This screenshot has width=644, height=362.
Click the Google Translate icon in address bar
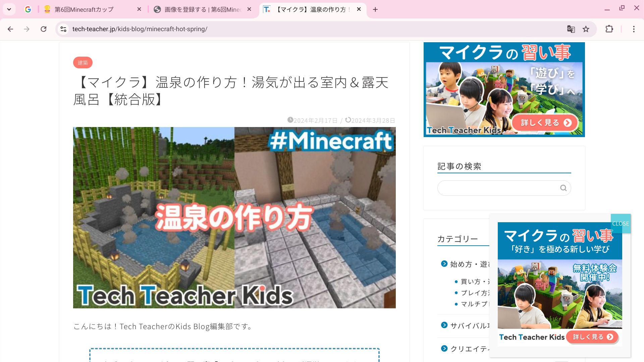point(571,29)
